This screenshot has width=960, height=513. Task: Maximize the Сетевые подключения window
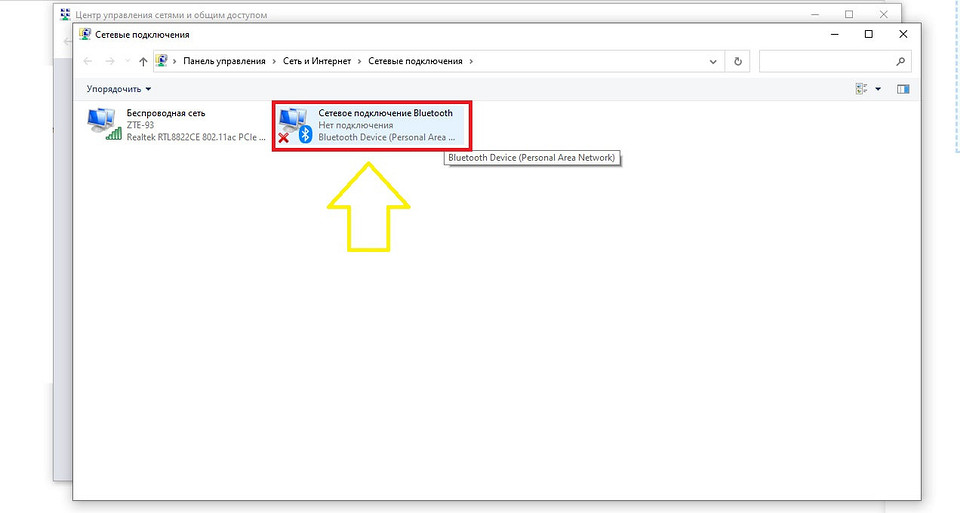(x=868, y=34)
